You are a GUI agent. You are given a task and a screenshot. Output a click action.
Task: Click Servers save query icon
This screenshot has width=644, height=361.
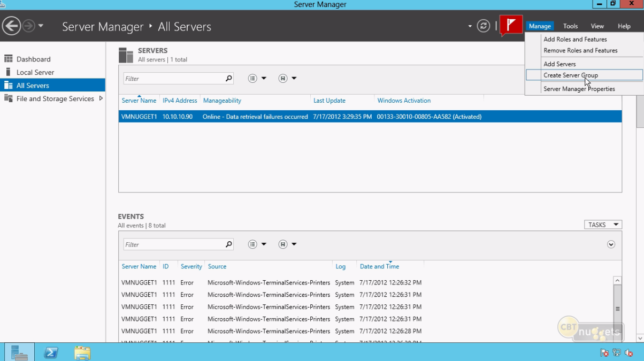coord(283,79)
